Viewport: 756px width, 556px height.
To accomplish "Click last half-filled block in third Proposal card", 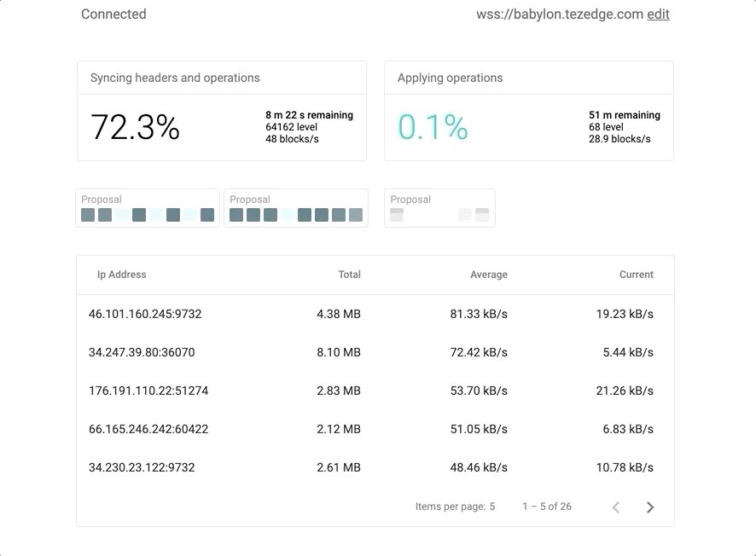I will 482,215.
